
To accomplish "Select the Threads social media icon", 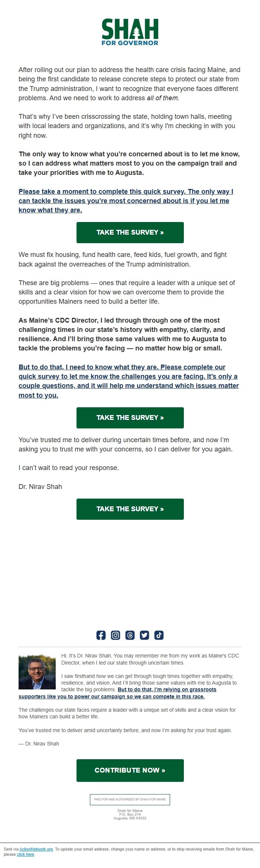I will [x=130, y=635].
